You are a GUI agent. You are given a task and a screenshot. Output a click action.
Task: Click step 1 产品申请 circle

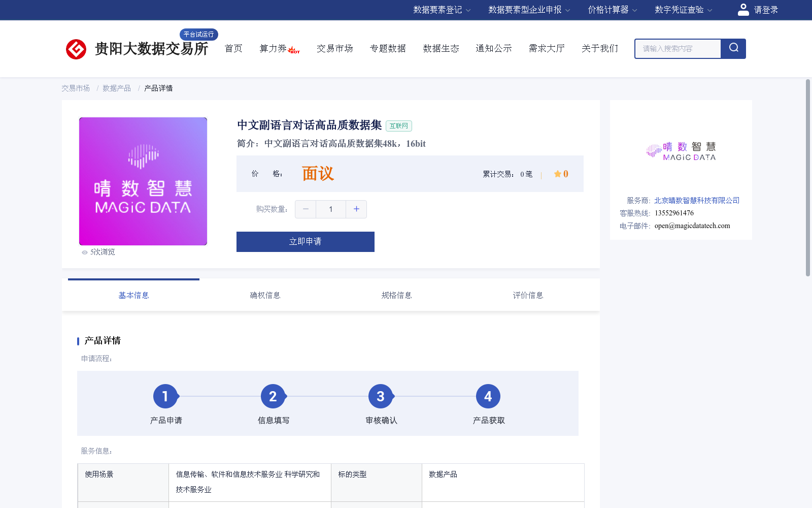pyautogui.click(x=165, y=396)
